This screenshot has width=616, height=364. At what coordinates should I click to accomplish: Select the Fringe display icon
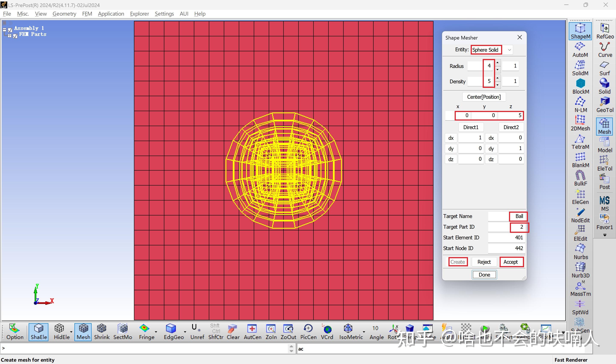pos(147,332)
